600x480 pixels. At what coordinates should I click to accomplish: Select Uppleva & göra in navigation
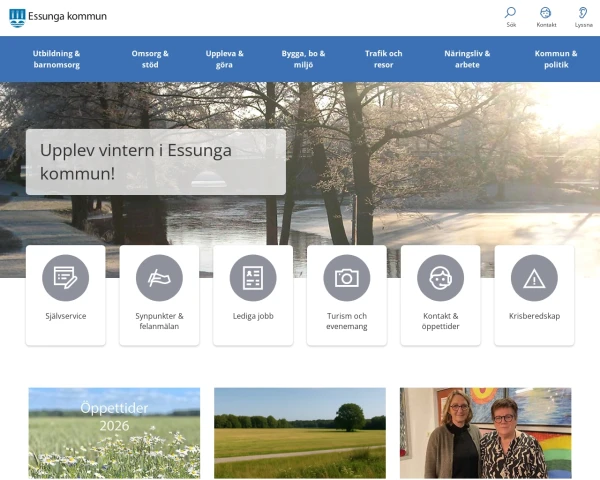tap(225, 59)
